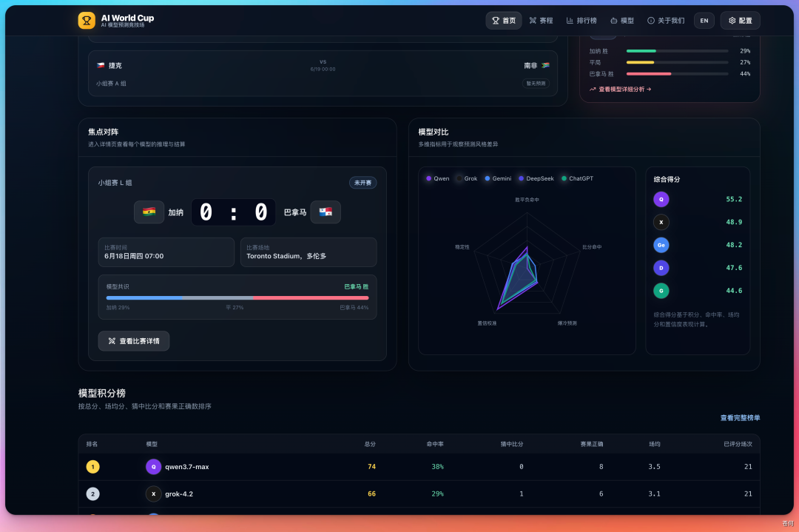Click the 29% hit rate in grok row
The image size is (799, 532).
coord(438,494)
